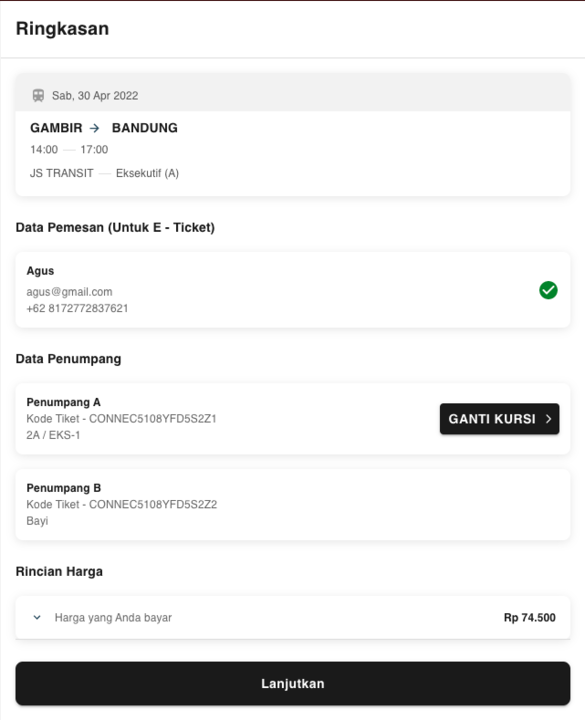
Task: Click ticket code CONNEC5108YFD5S2Z2
Action: coord(153,504)
